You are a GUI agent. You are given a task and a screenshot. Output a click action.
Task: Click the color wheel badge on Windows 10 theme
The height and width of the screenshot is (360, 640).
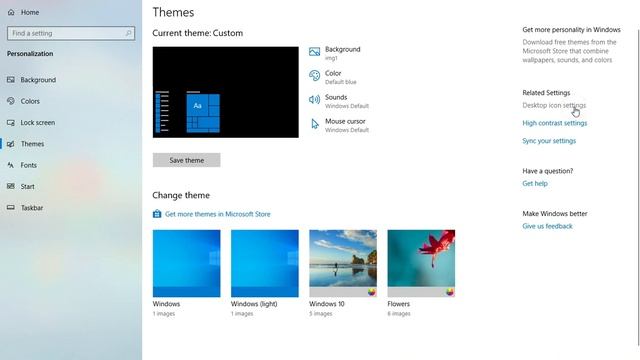click(x=371, y=292)
